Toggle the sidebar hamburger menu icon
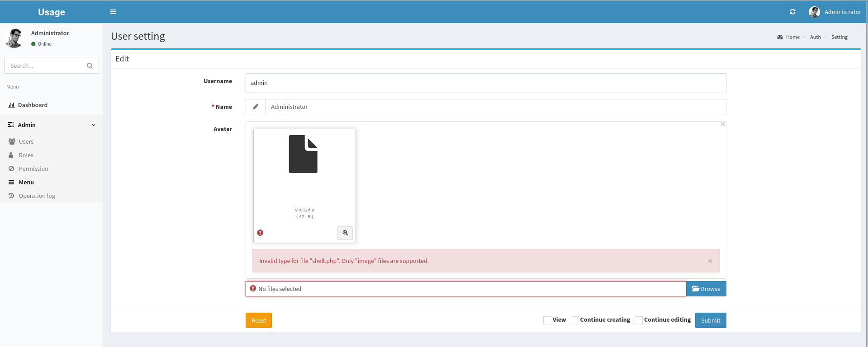This screenshot has height=347, width=868. click(113, 12)
